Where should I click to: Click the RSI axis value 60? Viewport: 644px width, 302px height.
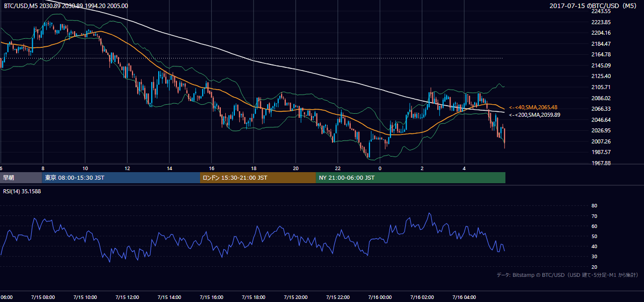[x=594, y=226]
